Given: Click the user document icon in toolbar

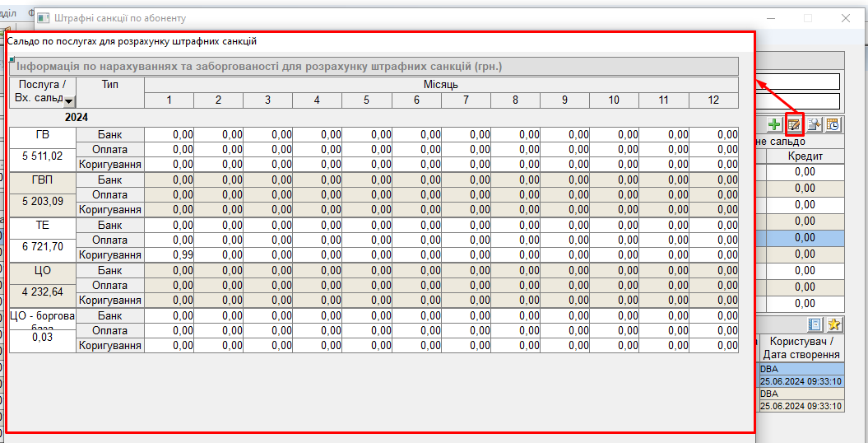Looking at the screenshot, I should pyautogui.click(x=814, y=125).
